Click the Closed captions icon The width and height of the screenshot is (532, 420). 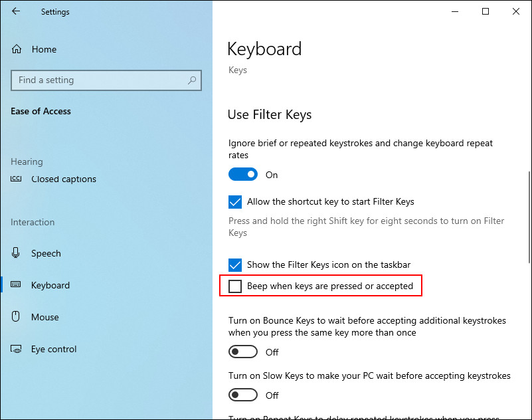click(17, 179)
